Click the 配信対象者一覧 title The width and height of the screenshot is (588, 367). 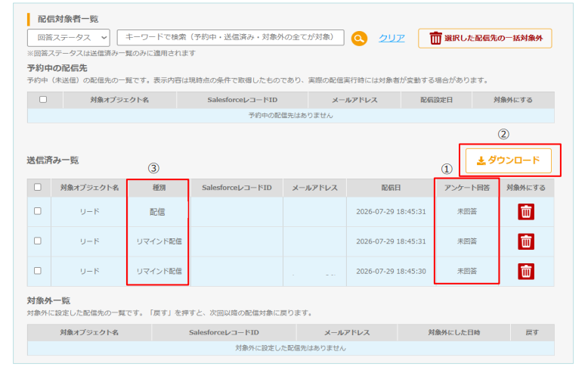pyautogui.click(x=68, y=19)
